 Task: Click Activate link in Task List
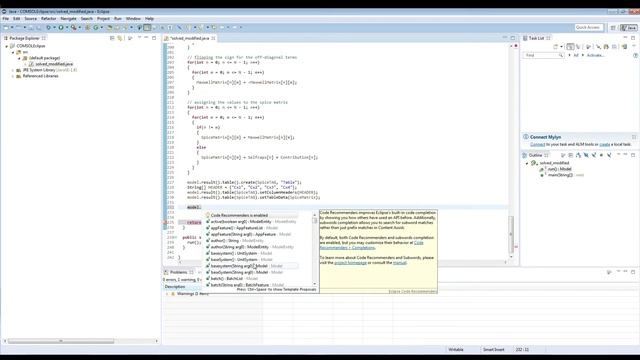tap(595, 55)
